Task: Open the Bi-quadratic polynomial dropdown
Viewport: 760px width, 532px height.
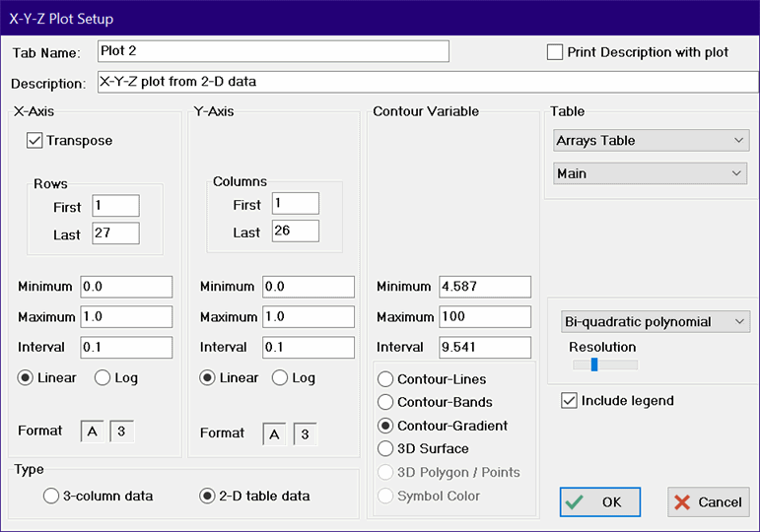Action: pos(654,322)
